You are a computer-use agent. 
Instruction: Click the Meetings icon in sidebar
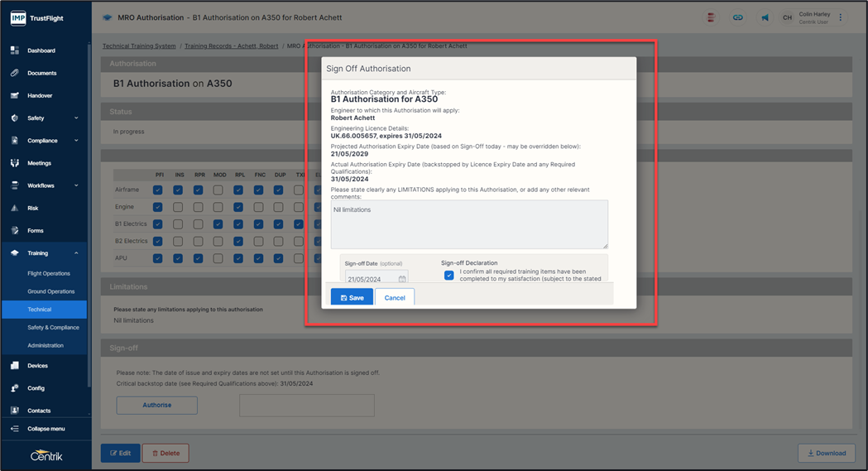pyautogui.click(x=15, y=163)
